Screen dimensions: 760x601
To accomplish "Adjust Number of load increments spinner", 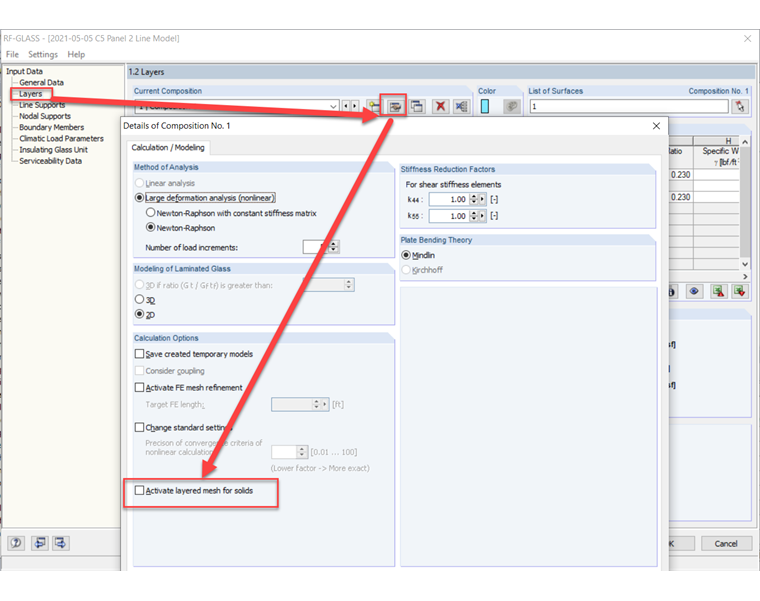I will click(333, 247).
